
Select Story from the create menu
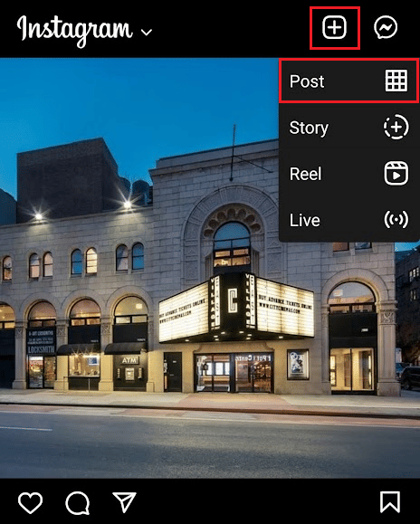click(349, 128)
